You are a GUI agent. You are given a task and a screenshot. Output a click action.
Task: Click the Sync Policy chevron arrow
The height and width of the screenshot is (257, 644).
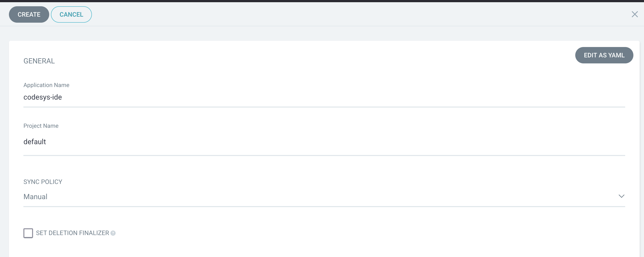point(621,196)
